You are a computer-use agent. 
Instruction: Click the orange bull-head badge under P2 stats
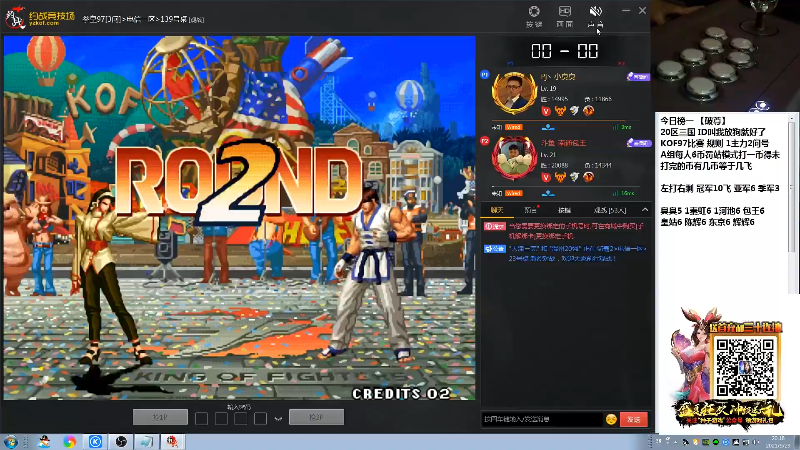click(560, 177)
